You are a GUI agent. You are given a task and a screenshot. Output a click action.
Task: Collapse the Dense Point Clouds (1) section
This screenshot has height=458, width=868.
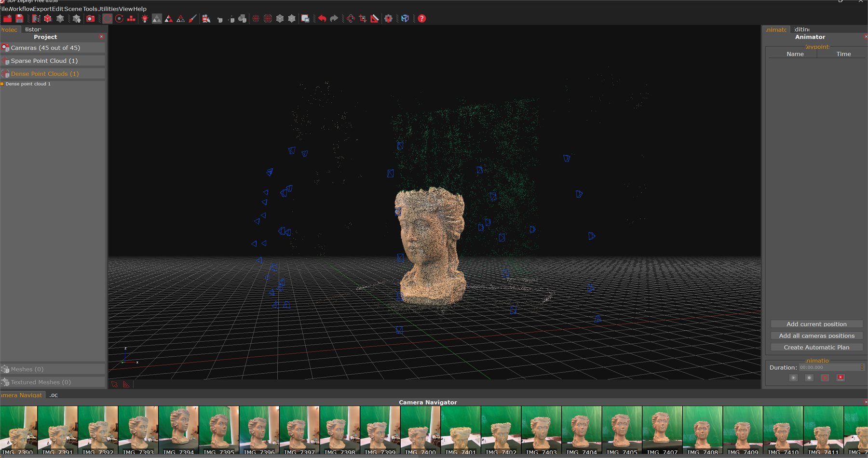tap(53, 74)
